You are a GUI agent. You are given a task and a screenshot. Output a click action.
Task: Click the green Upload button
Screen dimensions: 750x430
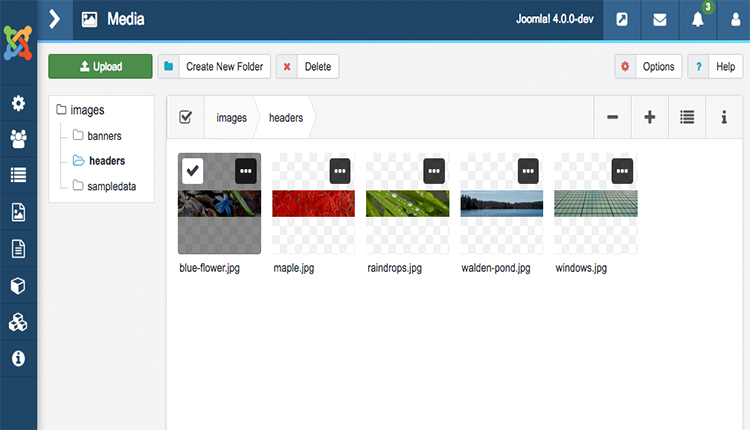pos(100,67)
